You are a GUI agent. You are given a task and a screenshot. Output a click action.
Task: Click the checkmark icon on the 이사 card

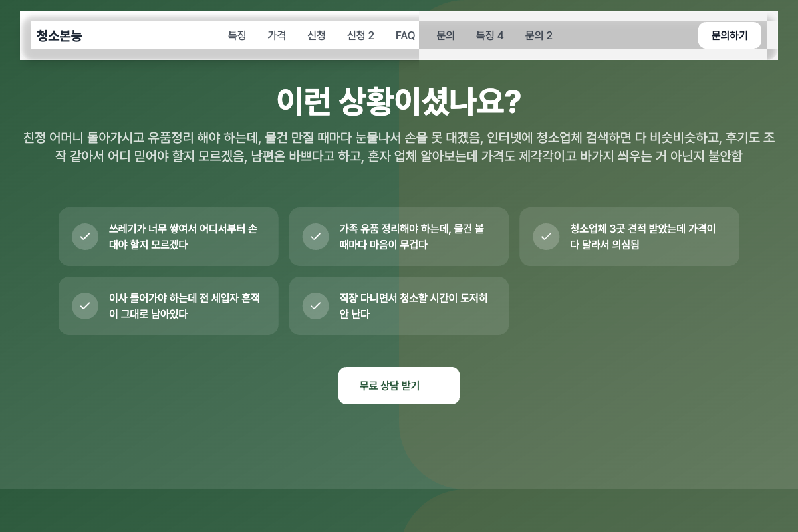point(85,306)
